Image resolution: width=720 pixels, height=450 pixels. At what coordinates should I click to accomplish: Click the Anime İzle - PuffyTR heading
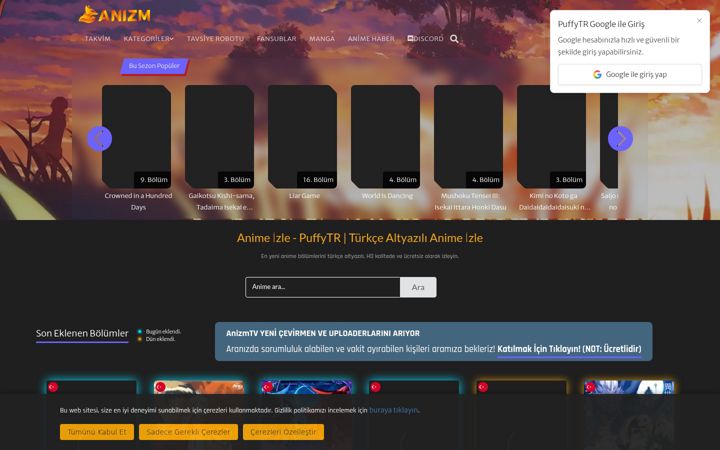360,238
